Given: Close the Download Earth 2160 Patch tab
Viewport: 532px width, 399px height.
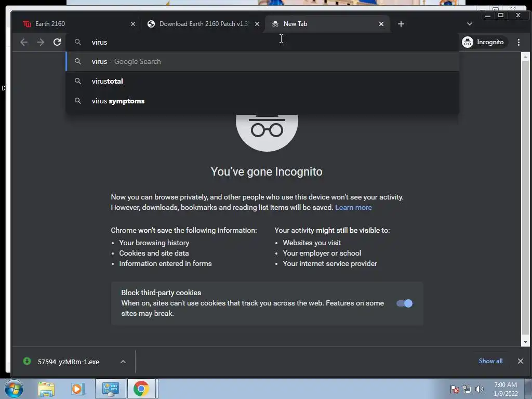Looking at the screenshot, I should point(257,24).
